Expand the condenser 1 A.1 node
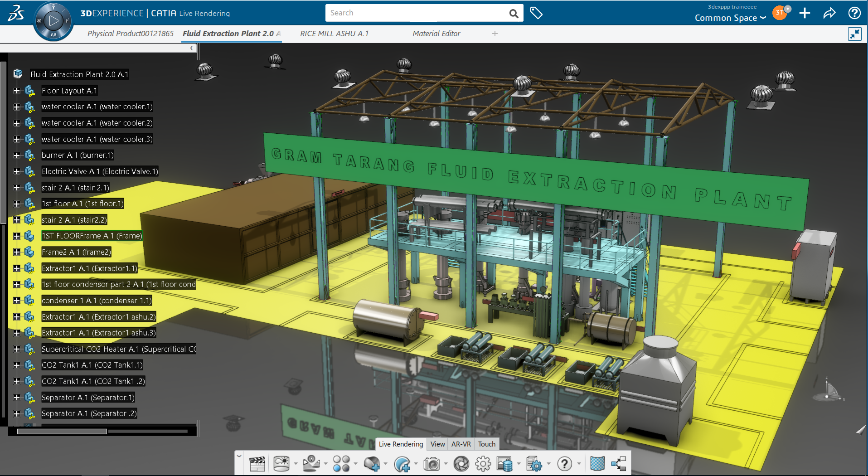 17,301
